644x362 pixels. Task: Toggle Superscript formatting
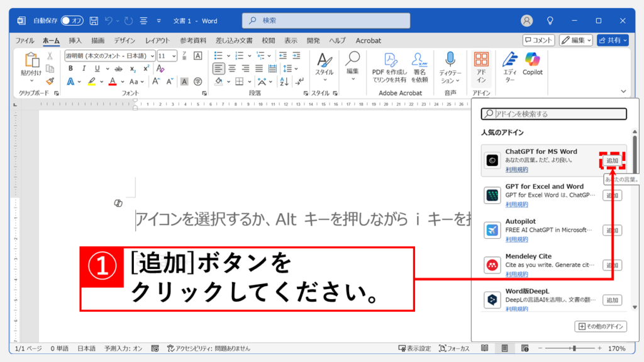coord(146,69)
